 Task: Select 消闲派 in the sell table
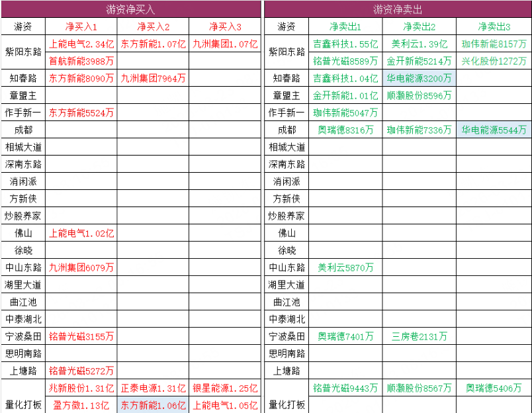[x=287, y=181]
